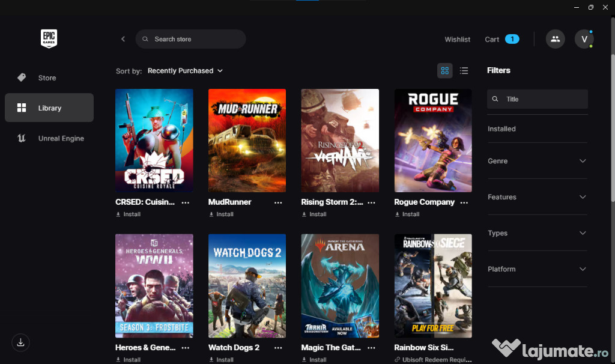615x364 pixels.
Task: Open the downloads icon
Action: tap(21, 342)
